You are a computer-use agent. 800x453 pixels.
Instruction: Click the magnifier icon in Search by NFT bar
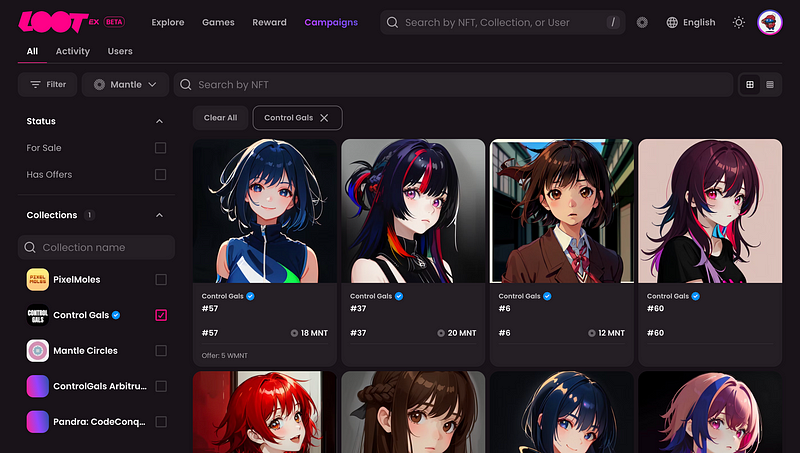186,85
